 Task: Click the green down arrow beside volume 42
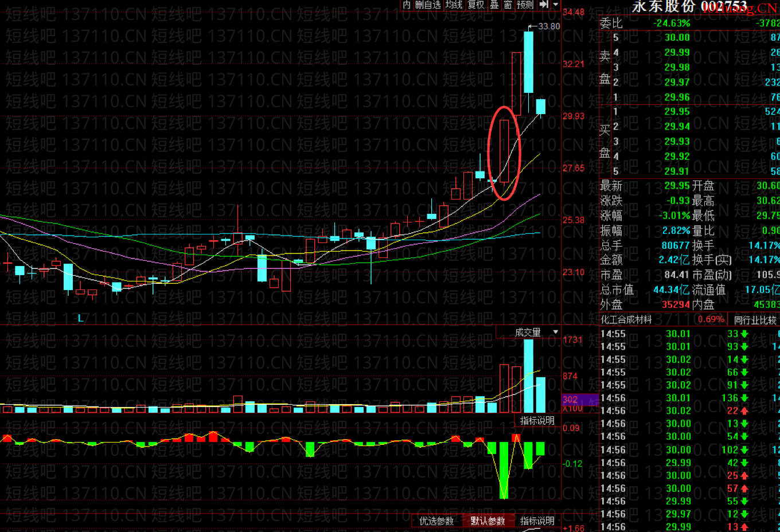pyautogui.click(x=744, y=463)
